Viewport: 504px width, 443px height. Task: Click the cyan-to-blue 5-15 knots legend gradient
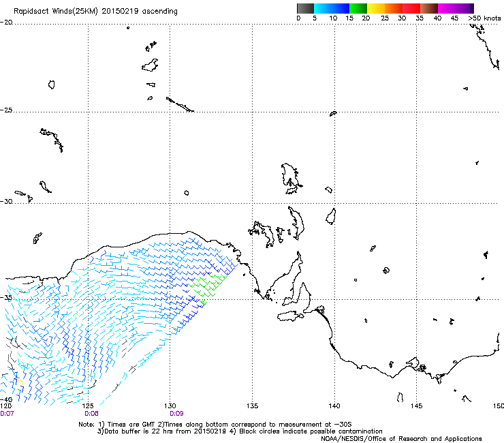point(332,8)
